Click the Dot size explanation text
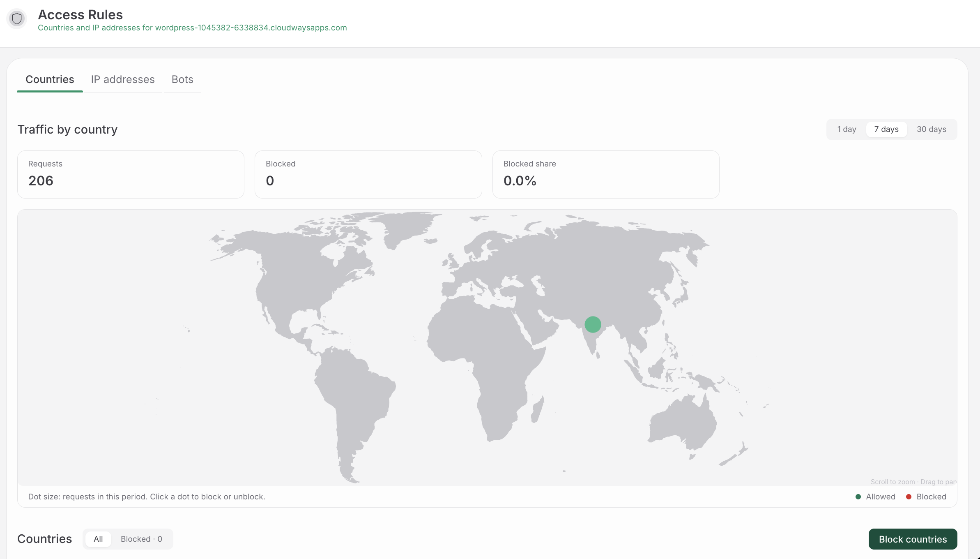This screenshot has height=559, width=980. pyautogui.click(x=147, y=497)
